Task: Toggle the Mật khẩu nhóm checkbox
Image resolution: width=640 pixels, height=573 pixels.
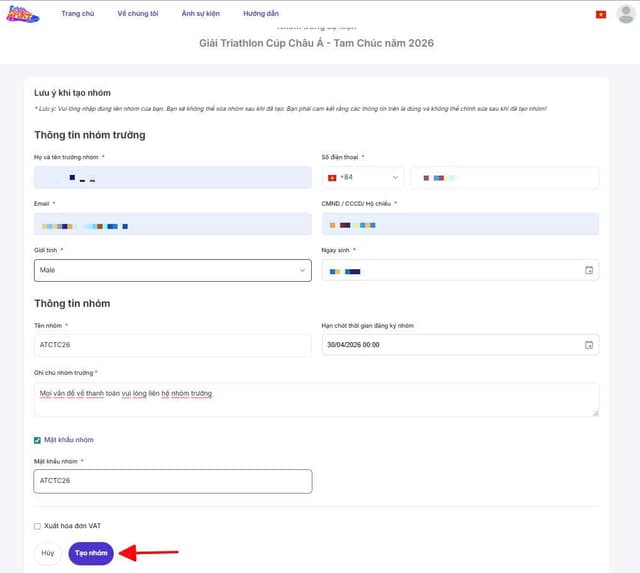Action: pos(37,440)
